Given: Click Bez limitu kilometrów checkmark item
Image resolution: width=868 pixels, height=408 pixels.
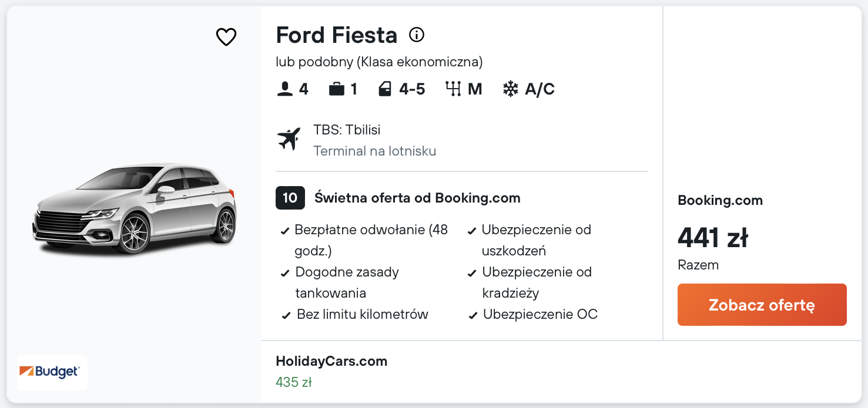Looking at the screenshot, I should (x=355, y=314).
